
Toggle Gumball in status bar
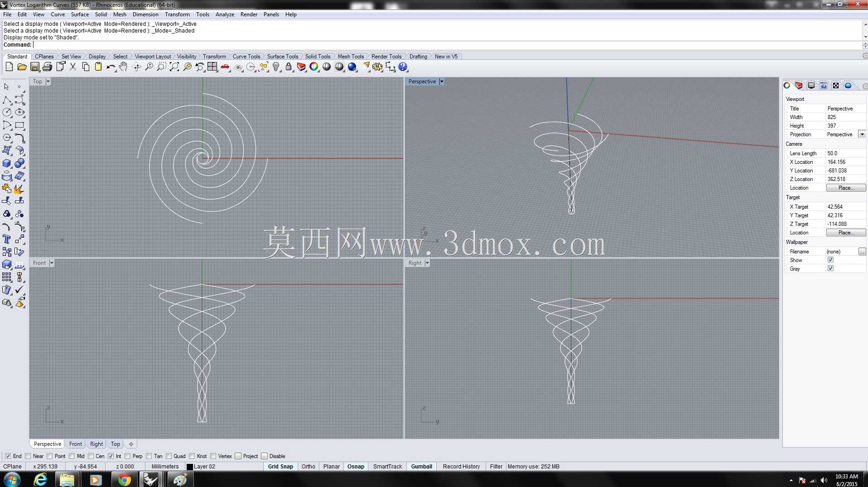422,467
